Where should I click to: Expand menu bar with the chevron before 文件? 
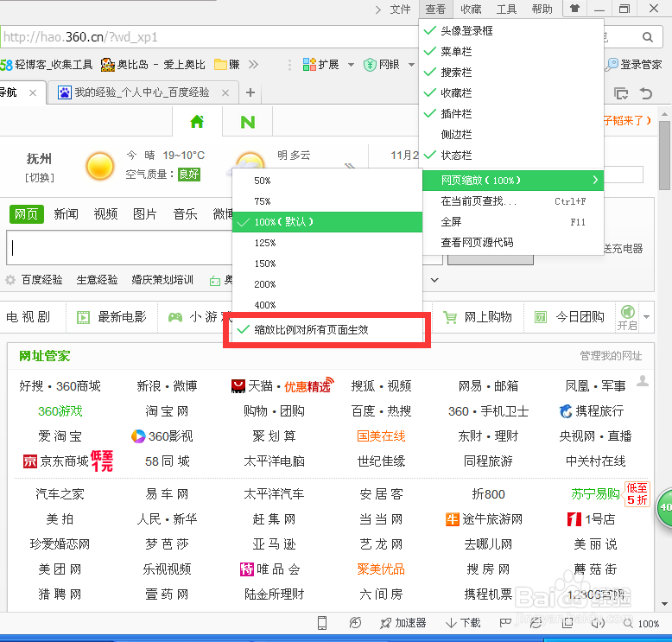(378, 10)
